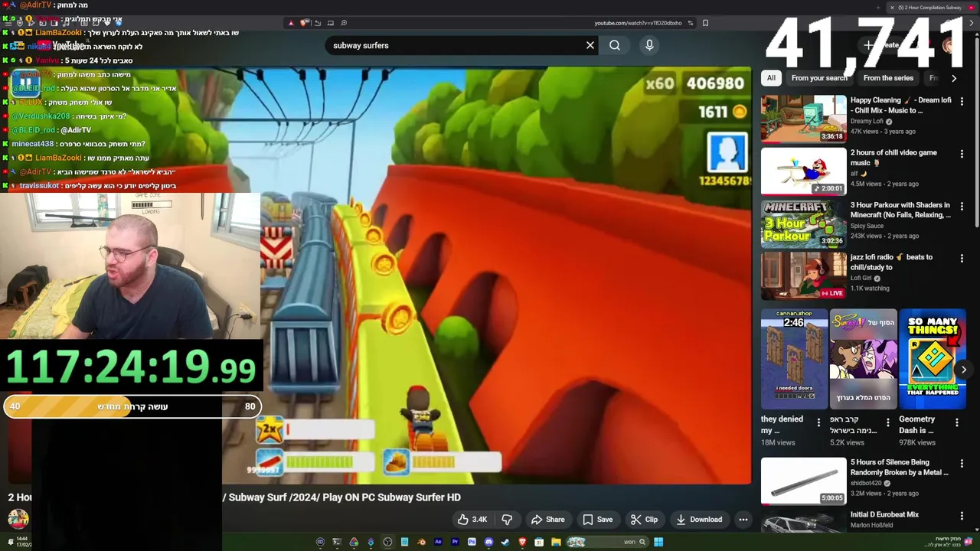Create a Clip of the video

point(644,520)
